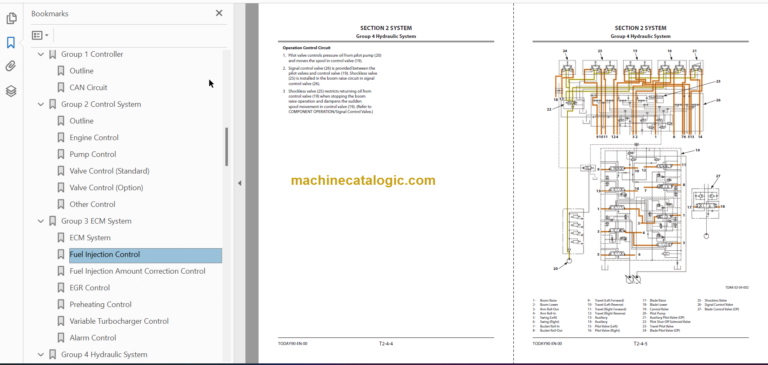Collapse the Group 3 ECM System bookmark
Screen dimensions: 768x365
tap(41, 221)
